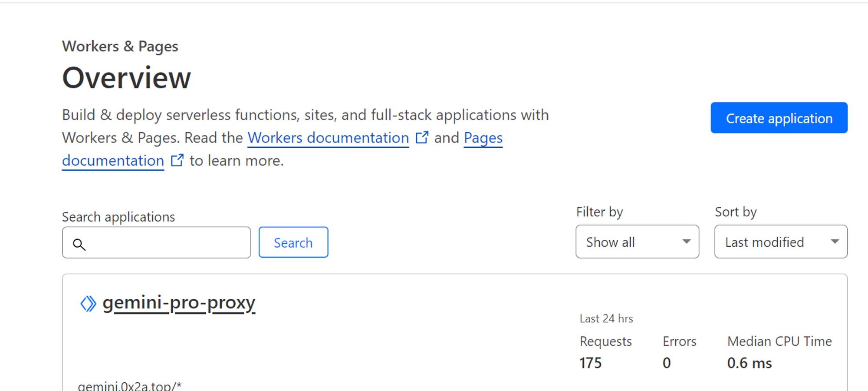Open the Workers documentation link
The height and width of the screenshot is (391, 868).
click(328, 138)
